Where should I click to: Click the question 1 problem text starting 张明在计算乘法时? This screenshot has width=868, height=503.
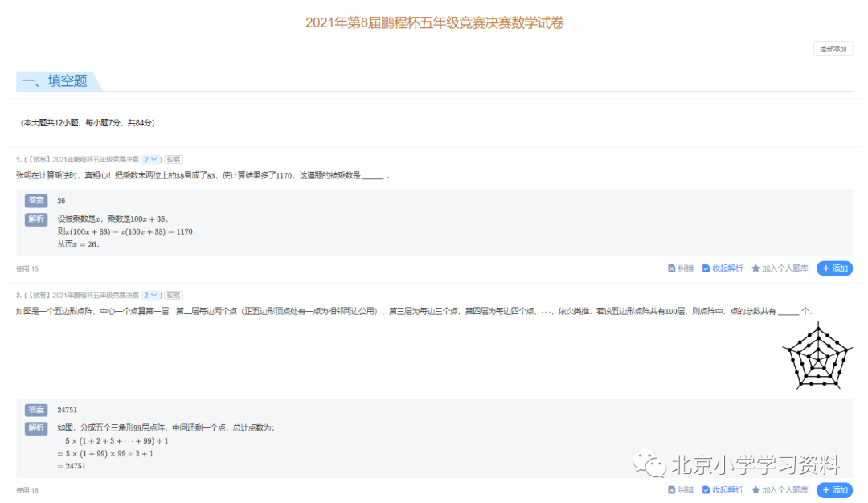point(203,175)
